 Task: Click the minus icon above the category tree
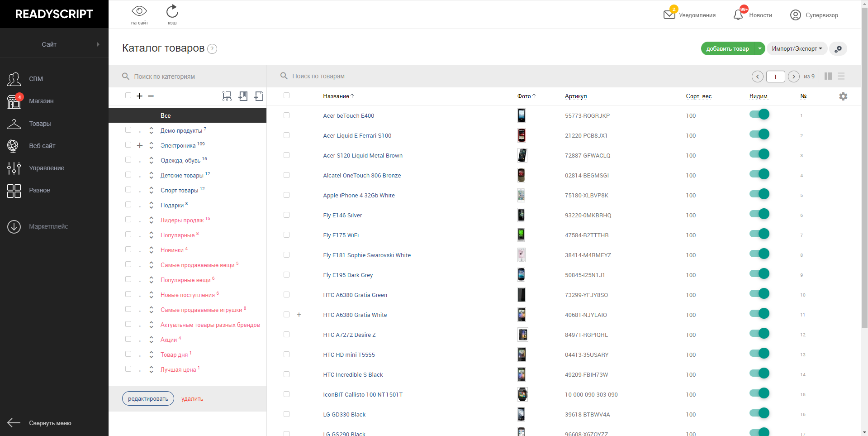point(151,96)
